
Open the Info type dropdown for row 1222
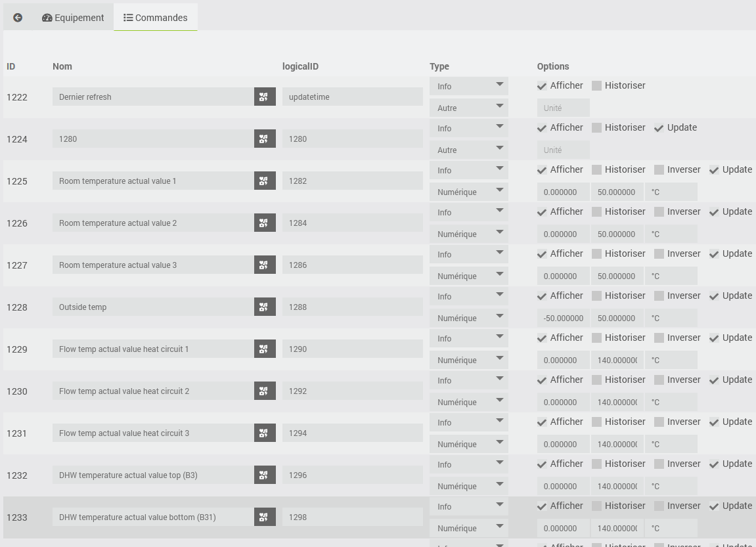468,86
